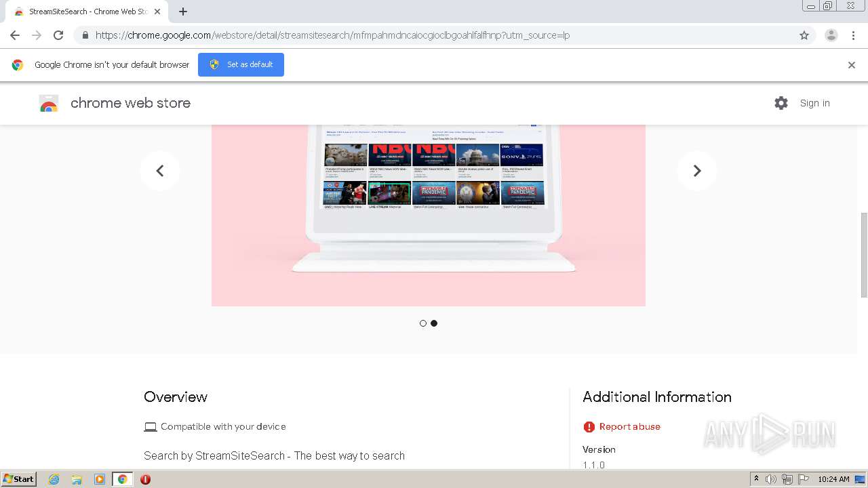Screen dimensions: 868x488
Task: Bookmark this page with star icon
Action: (804, 35)
